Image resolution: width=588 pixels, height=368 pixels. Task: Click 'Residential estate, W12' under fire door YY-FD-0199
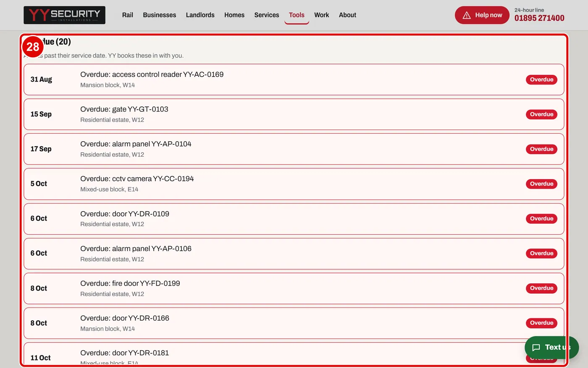112,294
